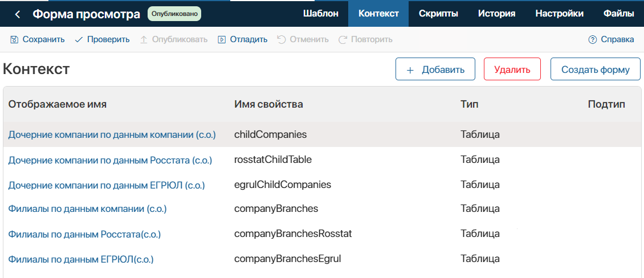Open Дочерние компании по данным ЕГРЮЛ link

click(x=107, y=185)
